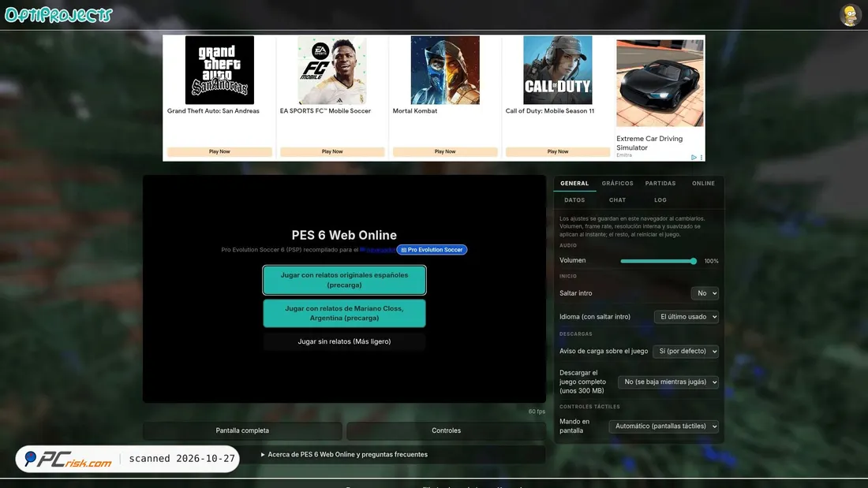Viewport: 868px width, 488px height.
Task: Switch to the GENERAL tab
Action: (574, 183)
